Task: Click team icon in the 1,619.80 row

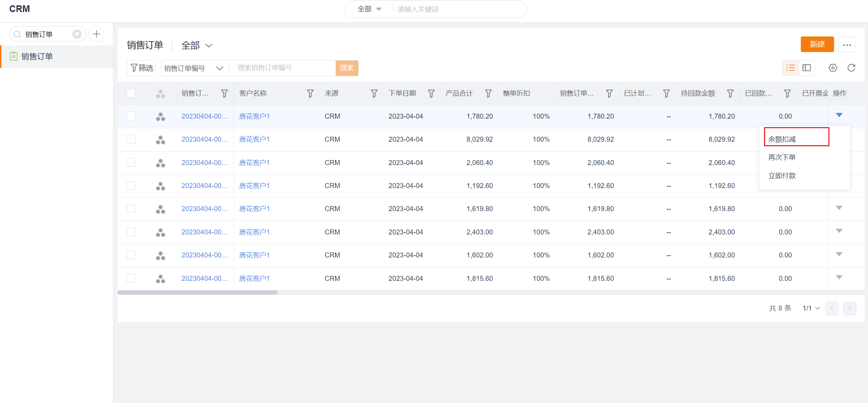Action: click(x=161, y=209)
